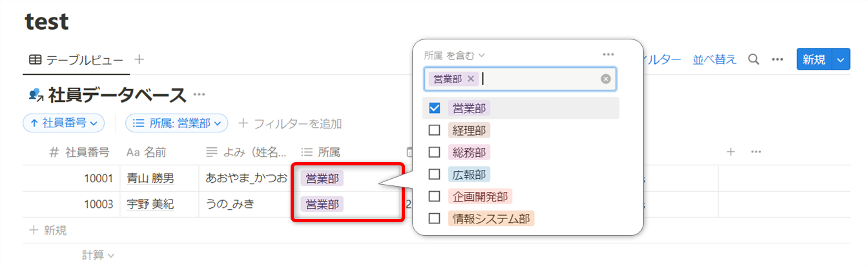Uncheck the 営業部 checkbox

pos(435,109)
